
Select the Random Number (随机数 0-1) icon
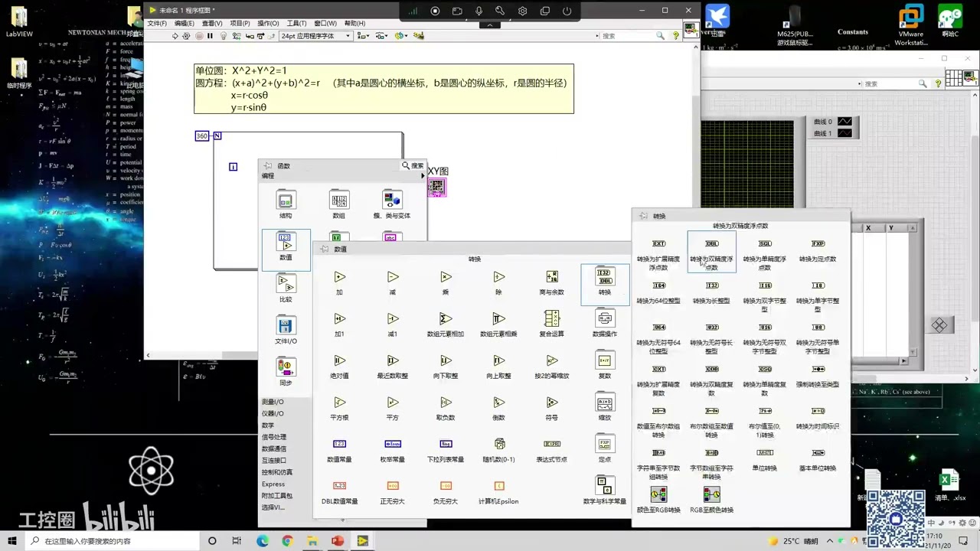[x=499, y=444]
